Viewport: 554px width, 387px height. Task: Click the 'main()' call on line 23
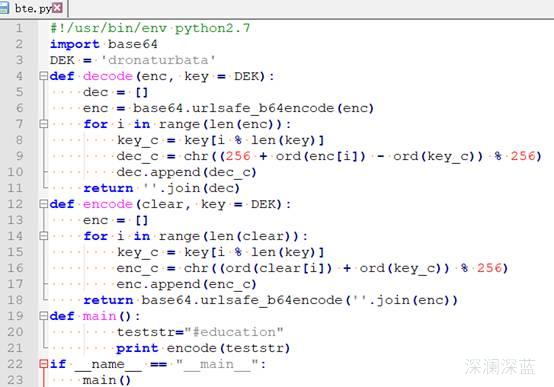(x=107, y=380)
